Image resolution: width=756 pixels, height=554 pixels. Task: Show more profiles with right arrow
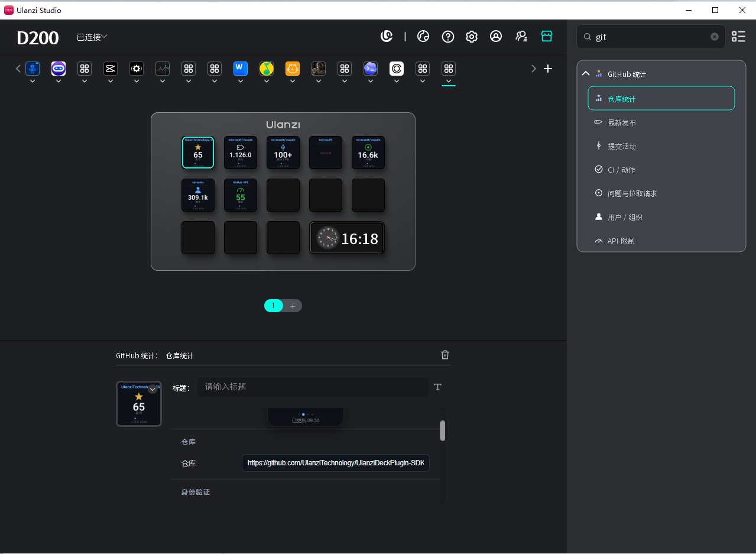534,69
